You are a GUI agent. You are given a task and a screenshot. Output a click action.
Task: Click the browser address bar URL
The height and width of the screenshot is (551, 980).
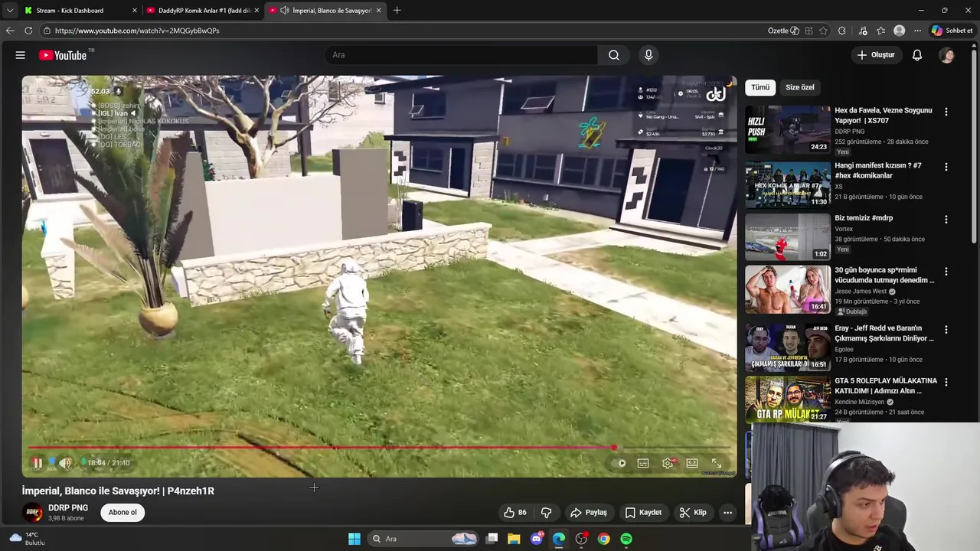(x=137, y=31)
